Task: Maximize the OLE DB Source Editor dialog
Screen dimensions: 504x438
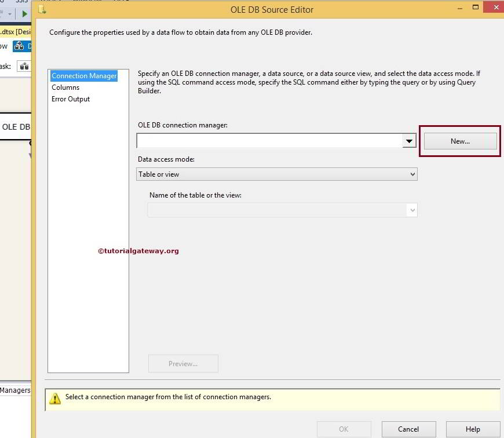Action: (476, 8)
